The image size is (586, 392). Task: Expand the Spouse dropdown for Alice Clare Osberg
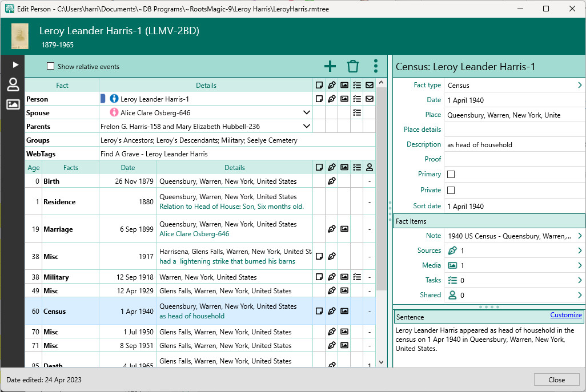[x=307, y=113]
